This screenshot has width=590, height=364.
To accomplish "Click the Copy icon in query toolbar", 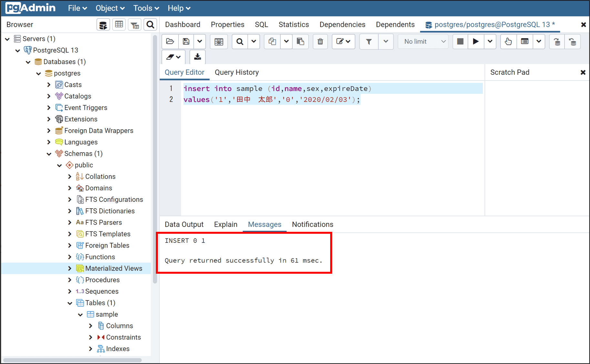I will pyautogui.click(x=272, y=42).
